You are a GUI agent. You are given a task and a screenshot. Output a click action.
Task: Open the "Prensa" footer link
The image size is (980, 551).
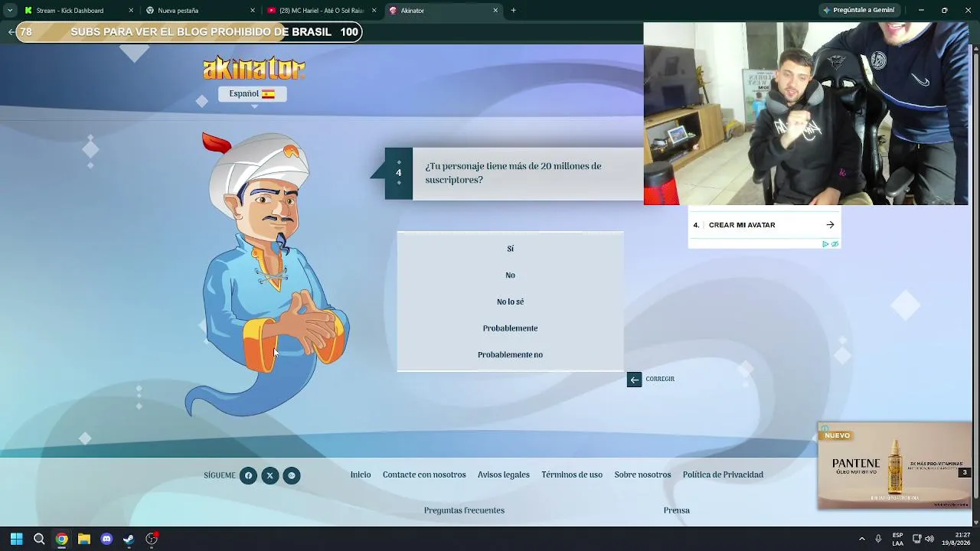[677, 510]
